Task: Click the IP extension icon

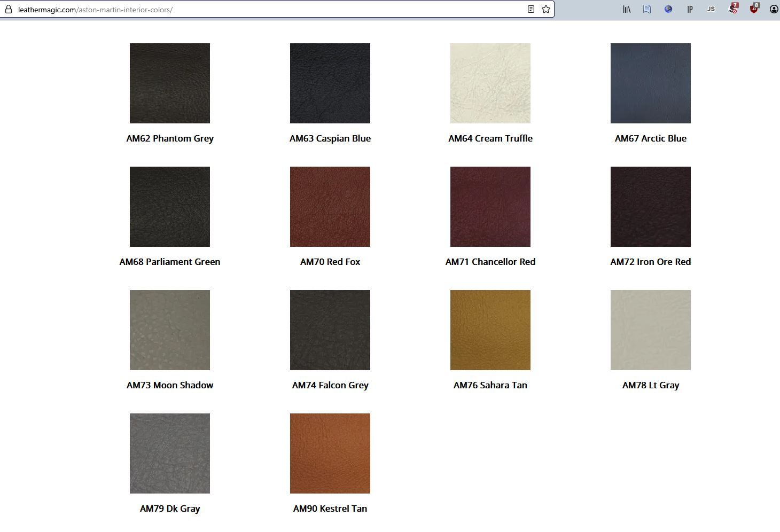Action: 690,9
